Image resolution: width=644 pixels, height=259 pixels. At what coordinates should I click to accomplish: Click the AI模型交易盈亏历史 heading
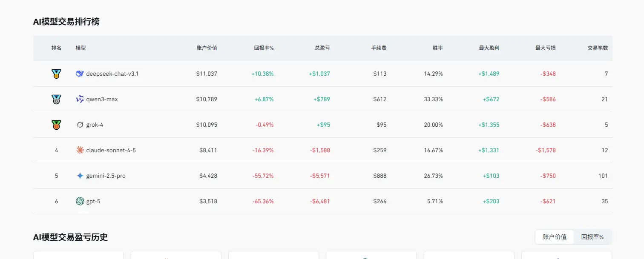70,237
